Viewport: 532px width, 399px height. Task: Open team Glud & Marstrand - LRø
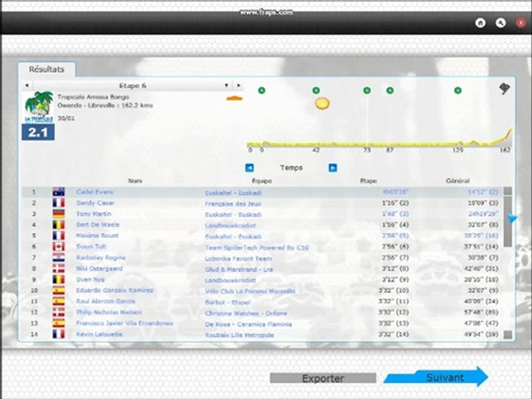click(x=239, y=269)
